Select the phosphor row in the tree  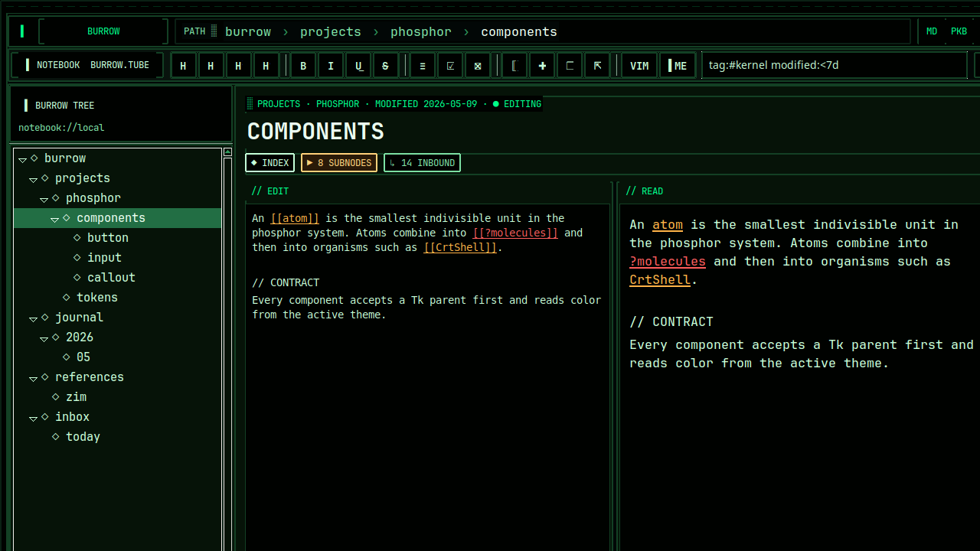pos(118,198)
